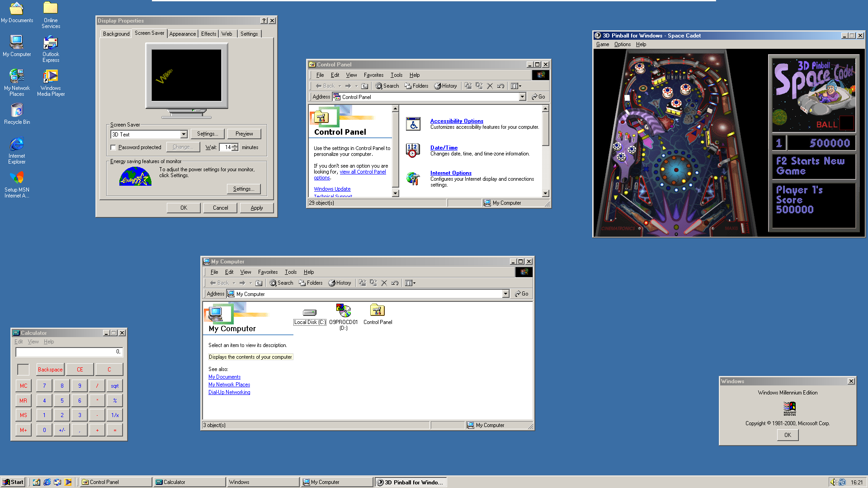Click Undo icon in Control Panel toolbar
868x488 pixels.
click(x=500, y=86)
